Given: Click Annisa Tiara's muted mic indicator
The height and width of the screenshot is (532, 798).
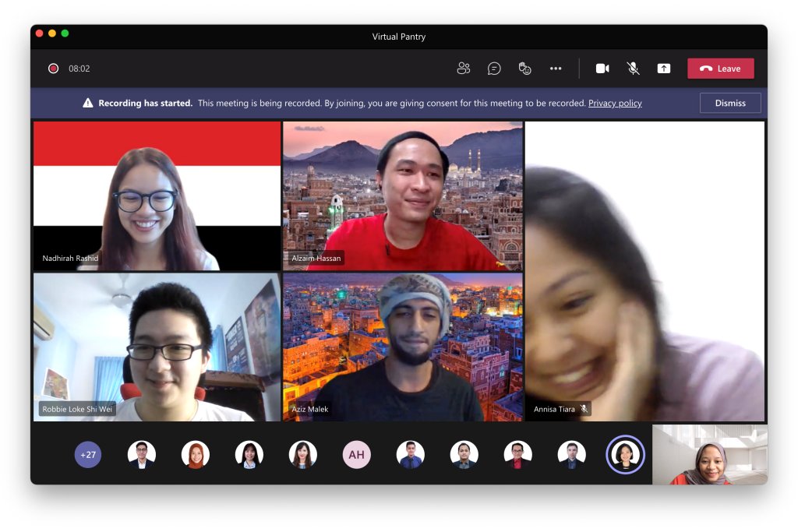Looking at the screenshot, I should point(584,409).
